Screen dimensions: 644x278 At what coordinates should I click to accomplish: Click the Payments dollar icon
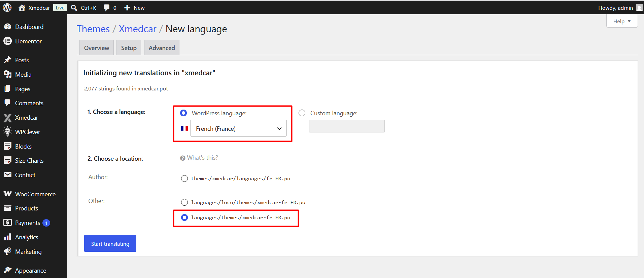(x=7, y=223)
